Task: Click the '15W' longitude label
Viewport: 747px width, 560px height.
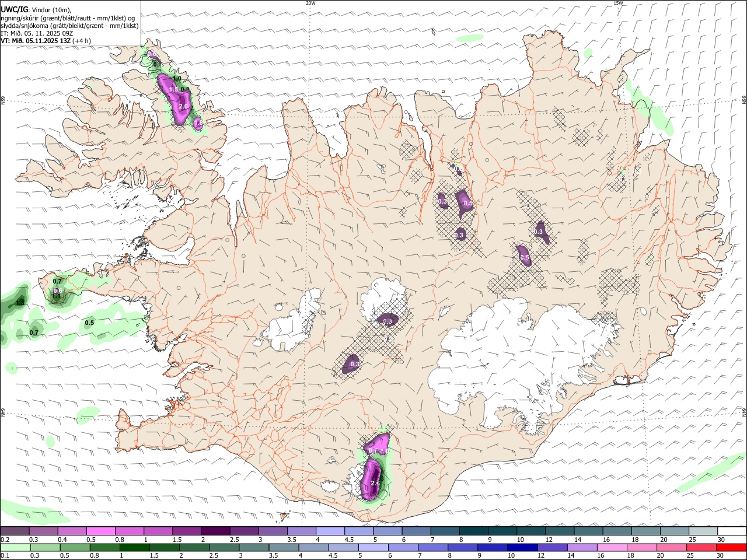Action: (x=618, y=3)
